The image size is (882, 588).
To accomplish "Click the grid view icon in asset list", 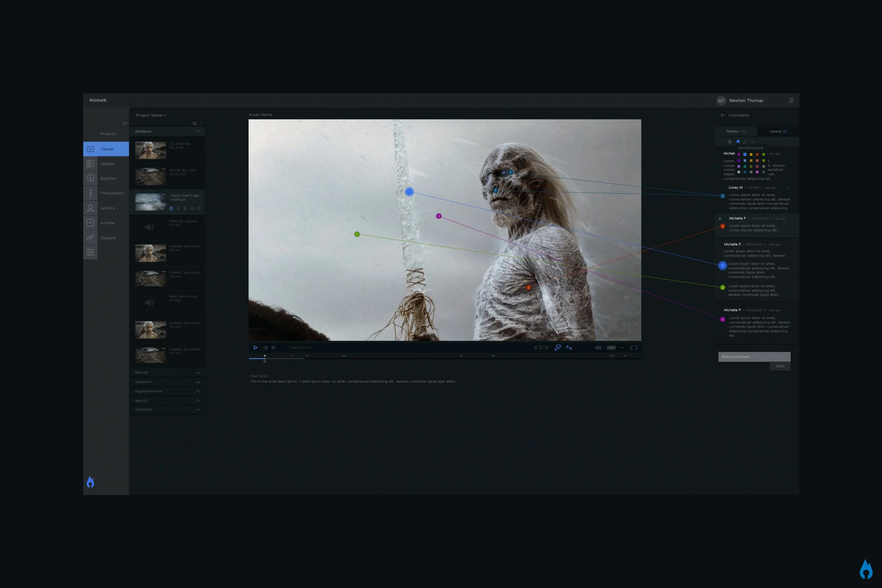I will click(x=194, y=123).
